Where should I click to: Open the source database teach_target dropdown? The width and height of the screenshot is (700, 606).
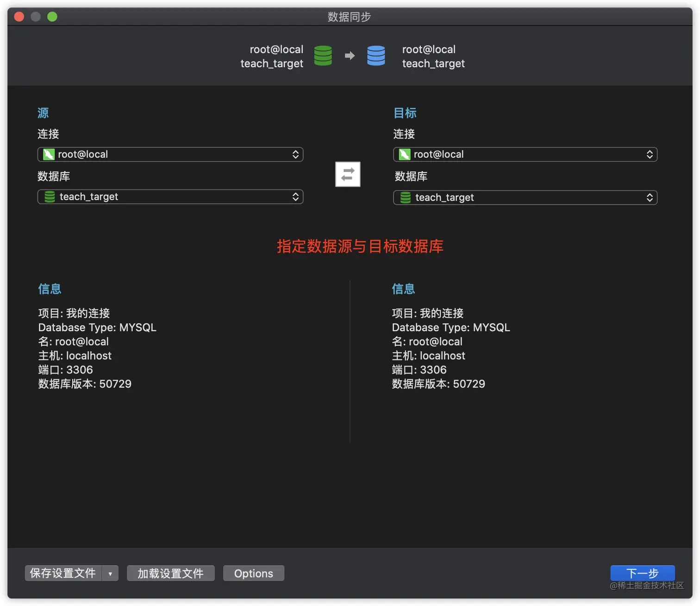coord(170,197)
